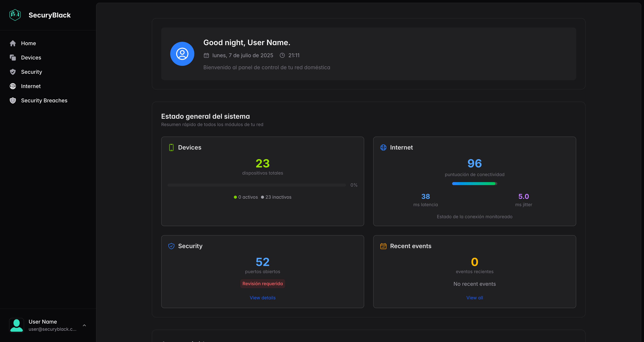Viewport: 644px width, 342px height.
Task: Click the View details link
Action: pos(262,298)
